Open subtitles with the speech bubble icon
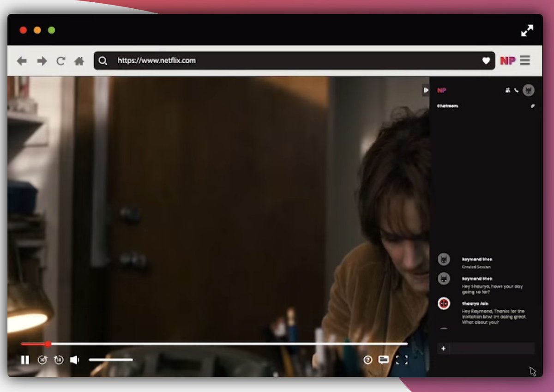This screenshot has height=392, width=554. [383, 360]
